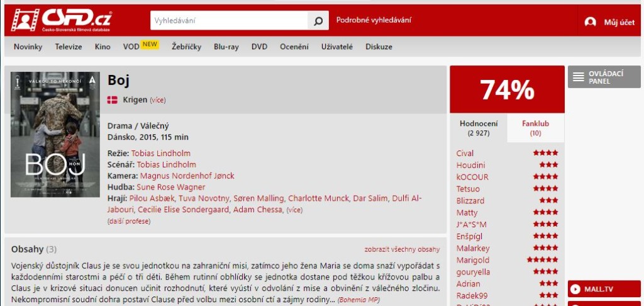Open user Cival profile
Image resolution: width=644 pixels, height=306 pixels.
[465, 154]
